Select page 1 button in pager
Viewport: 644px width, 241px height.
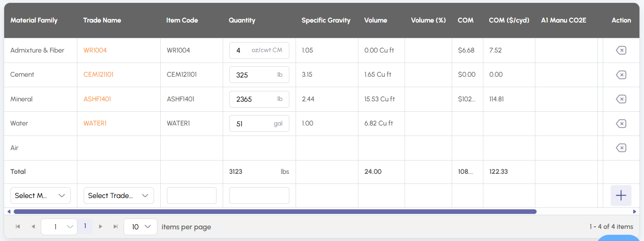pos(85,226)
